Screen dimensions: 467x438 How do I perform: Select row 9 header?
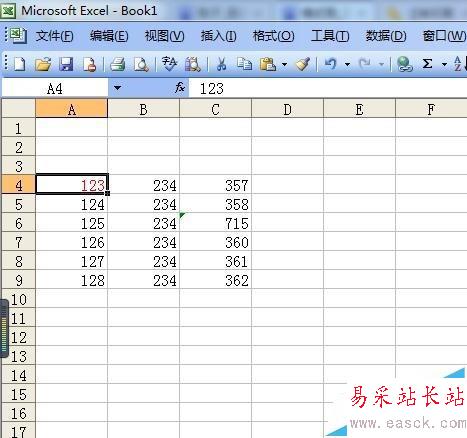point(19,280)
